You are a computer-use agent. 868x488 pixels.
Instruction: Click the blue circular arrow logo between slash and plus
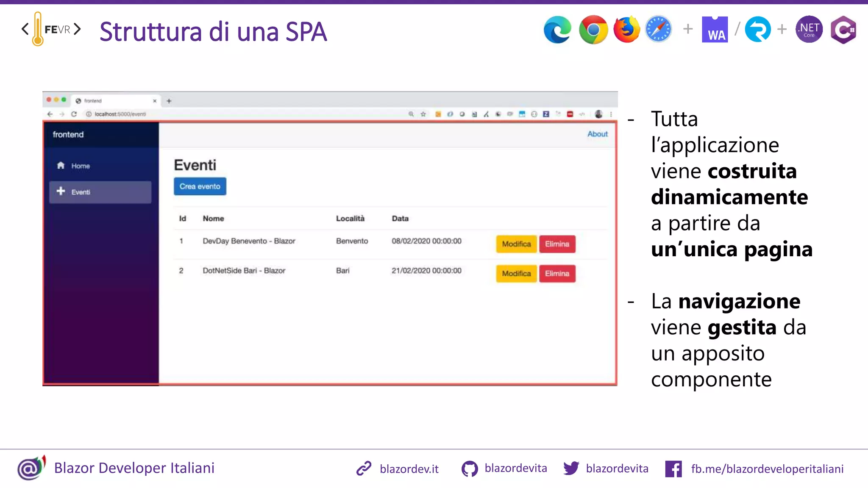[x=758, y=29]
